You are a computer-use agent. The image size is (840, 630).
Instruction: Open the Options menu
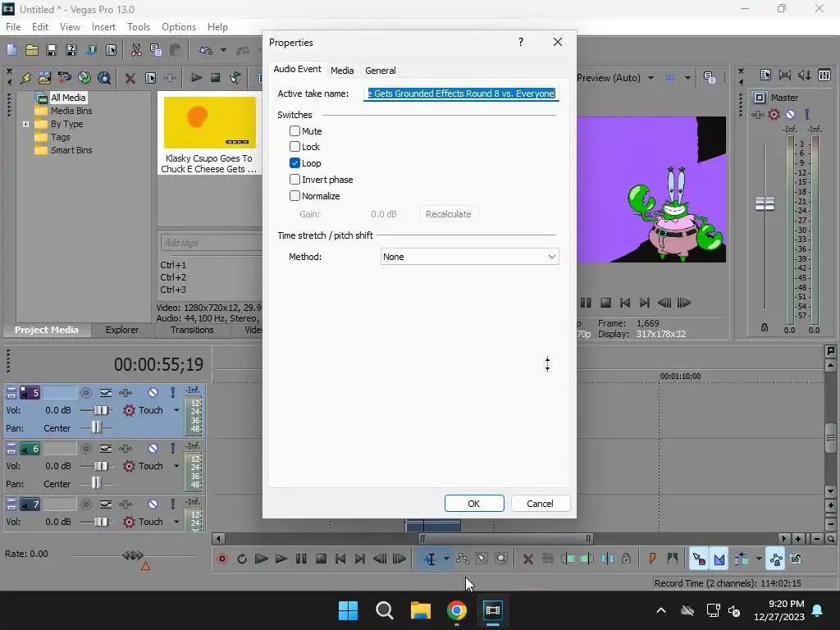tap(178, 27)
